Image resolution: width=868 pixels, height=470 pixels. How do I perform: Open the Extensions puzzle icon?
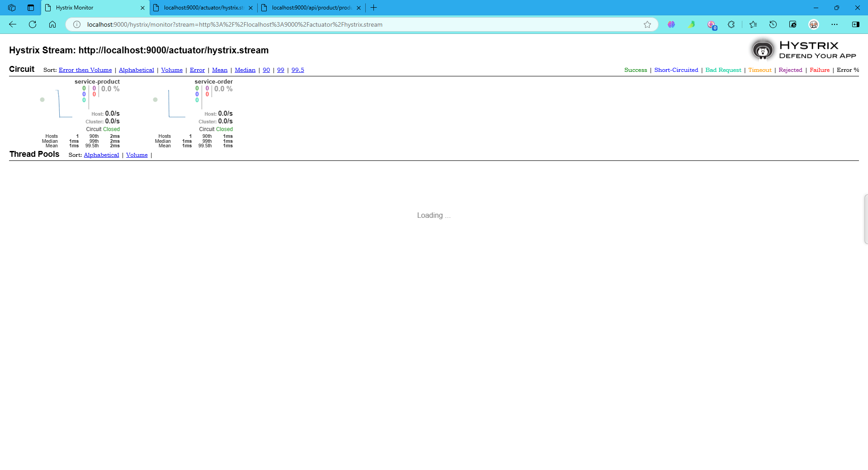731,24
